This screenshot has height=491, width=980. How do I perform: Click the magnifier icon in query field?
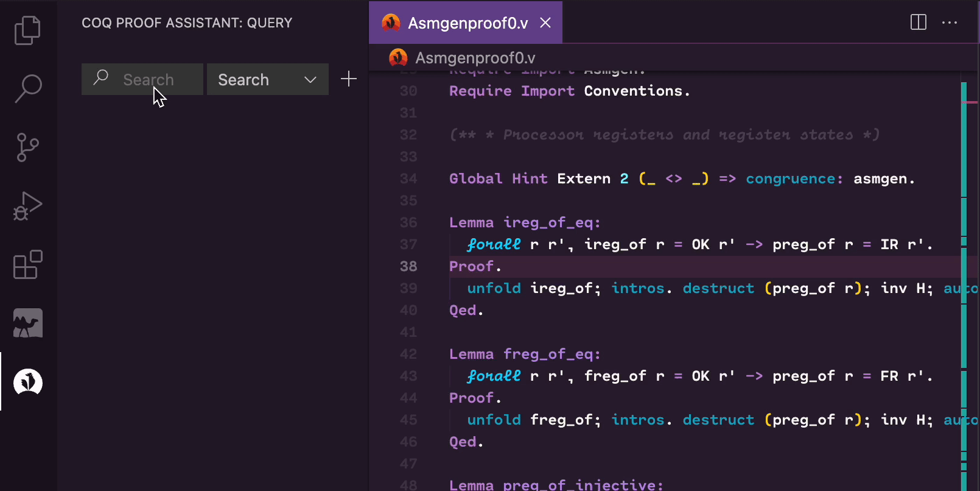click(x=101, y=78)
